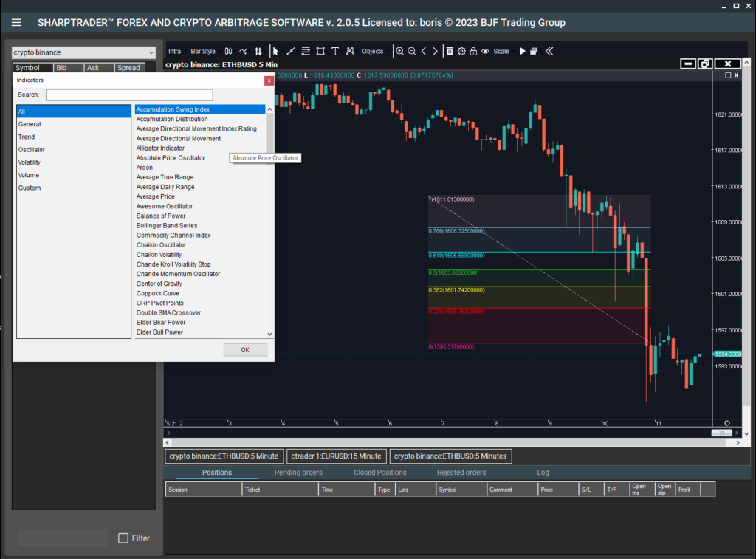Open the crypto binance dropdown
Image resolution: width=756 pixels, height=559 pixels.
83,52
